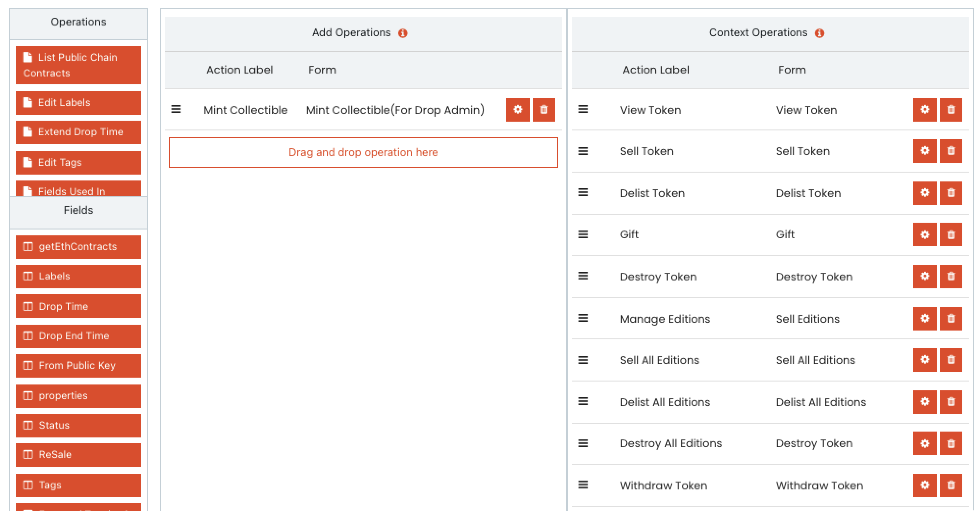Delete the Destroy All Editions operation

[951, 443]
